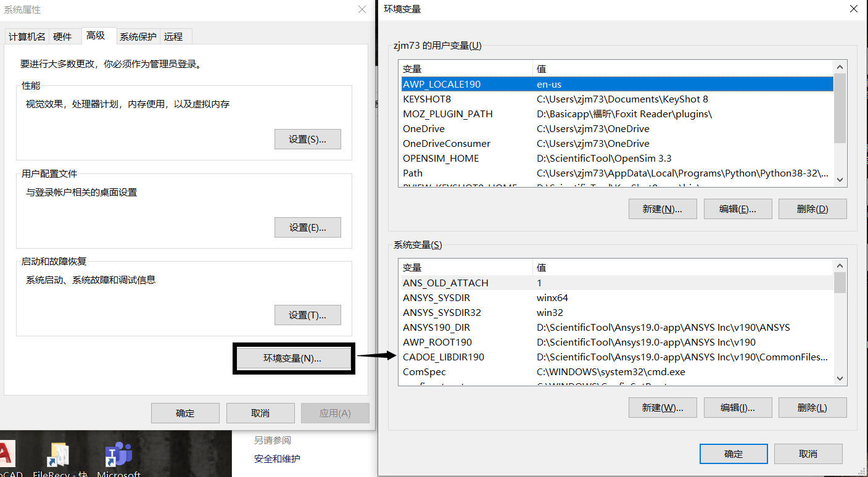
Task: Open performance settings via 设置(S)
Action: click(307, 139)
